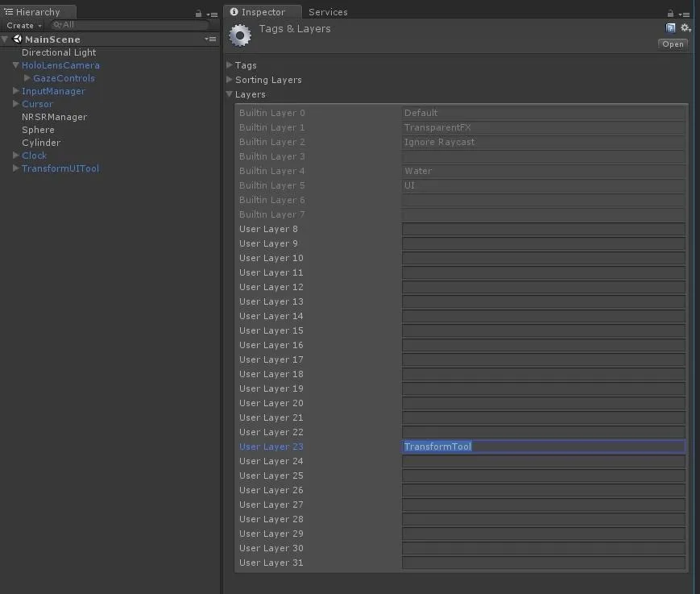The height and width of the screenshot is (594, 700).
Task: Expand the Cursor node
Action: coord(15,104)
